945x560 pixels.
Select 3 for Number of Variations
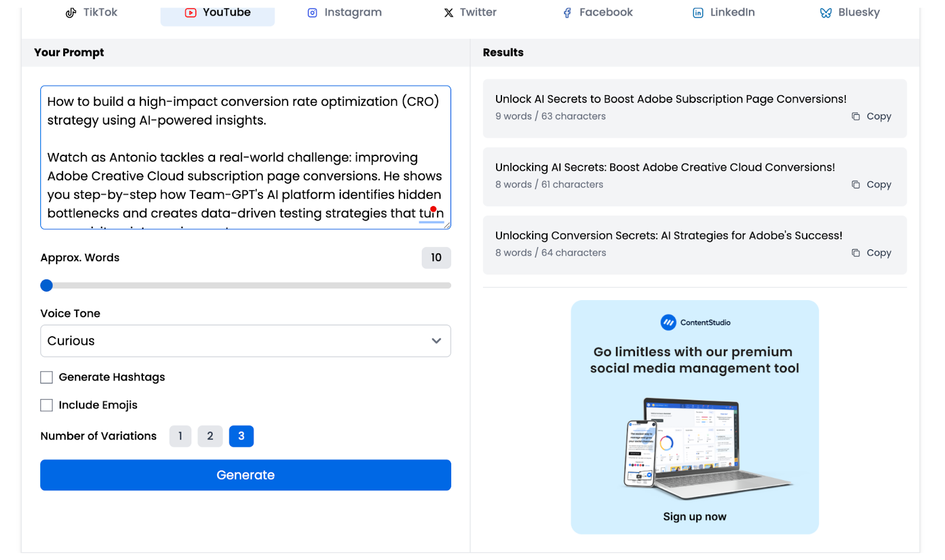241,436
